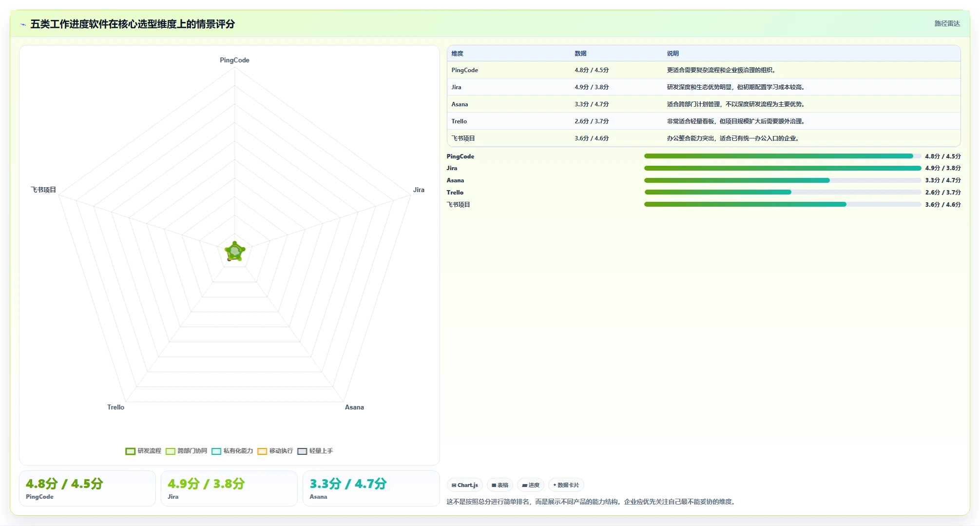This screenshot has height=526, width=980.
Task: Click table value 4.9分 / 3.8分
Action: (592, 87)
